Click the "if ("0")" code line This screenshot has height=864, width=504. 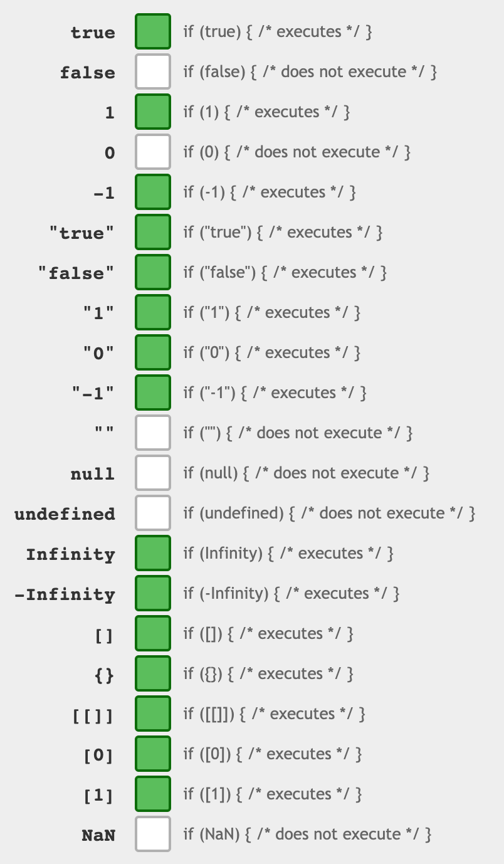pyautogui.click(x=271, y=352)
